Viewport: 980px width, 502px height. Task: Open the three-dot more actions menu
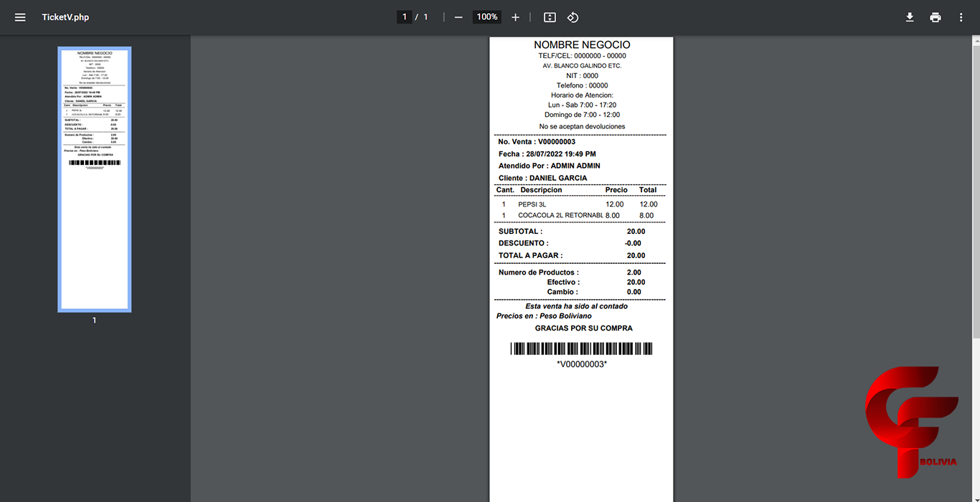pyautogui.click(x=961, y=17)
